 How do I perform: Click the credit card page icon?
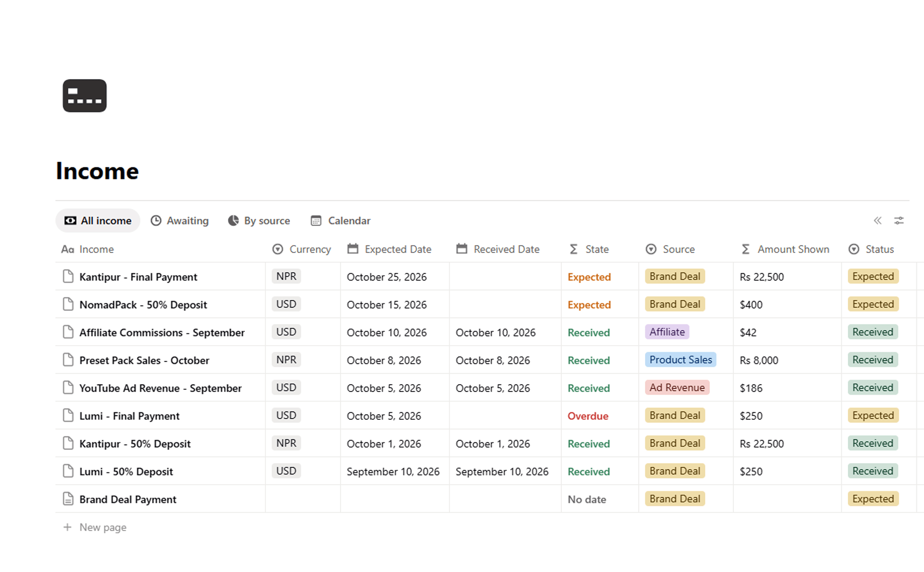(x=85, y=96)
